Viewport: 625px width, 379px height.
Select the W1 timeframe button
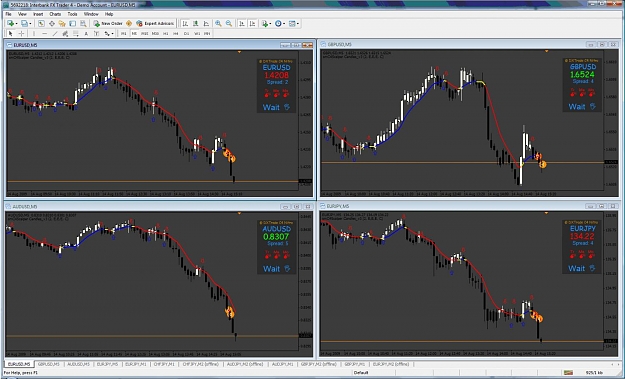(x=197, y=33)
